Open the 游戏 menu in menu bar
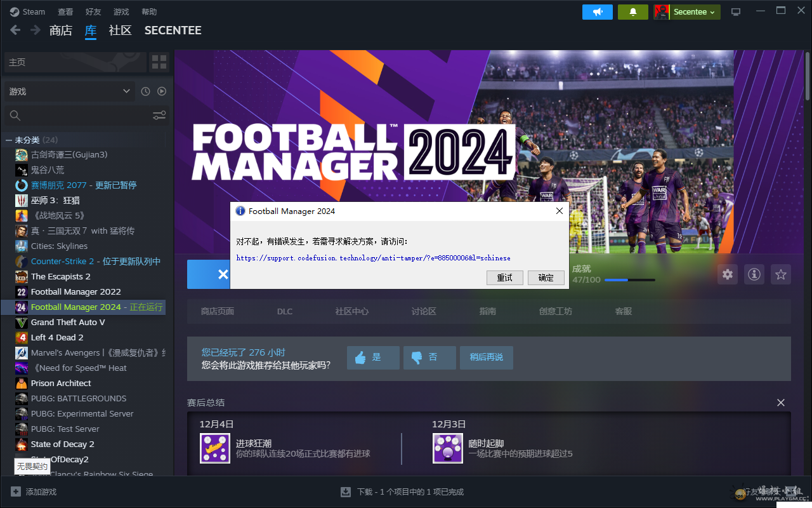Screen dimensions: 812x508 pyautogui.click(x=121, y=11)
